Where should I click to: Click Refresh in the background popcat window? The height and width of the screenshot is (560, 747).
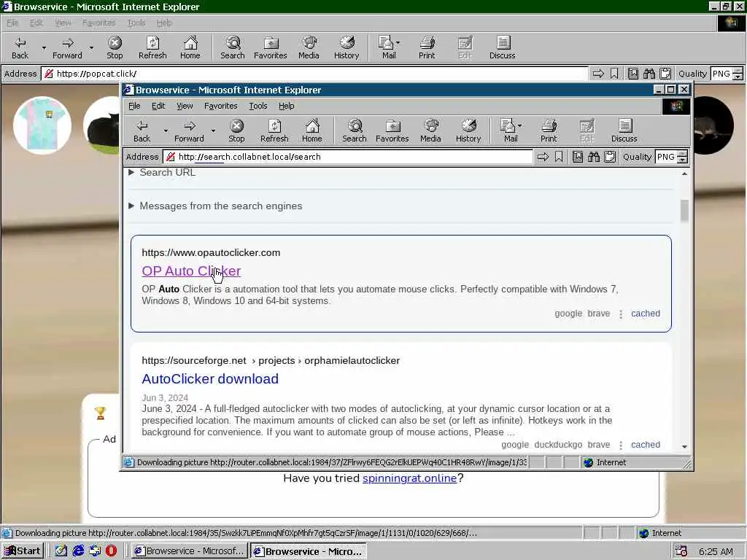(152, 47)
